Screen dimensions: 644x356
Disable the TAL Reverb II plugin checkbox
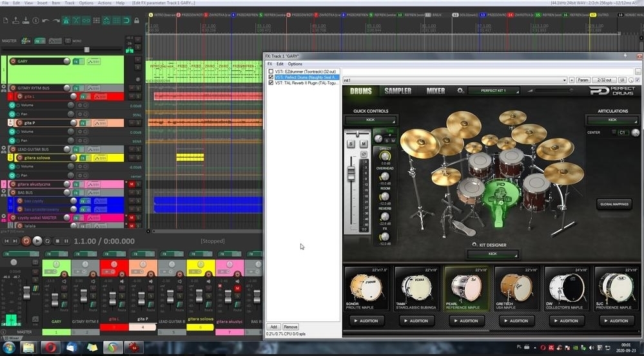[271, 82]
